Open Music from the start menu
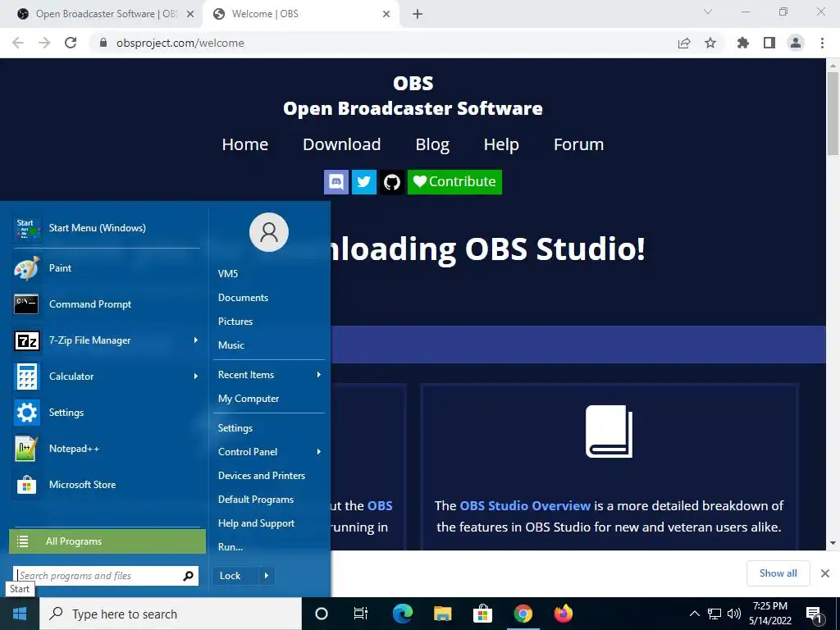Screen dimensions: 840x630 click(x=231, y=345)
